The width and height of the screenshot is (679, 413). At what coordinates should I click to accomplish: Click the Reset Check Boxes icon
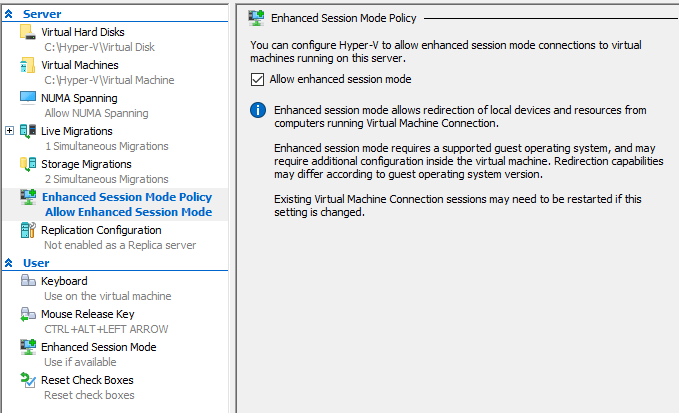(x=28, y=380)
